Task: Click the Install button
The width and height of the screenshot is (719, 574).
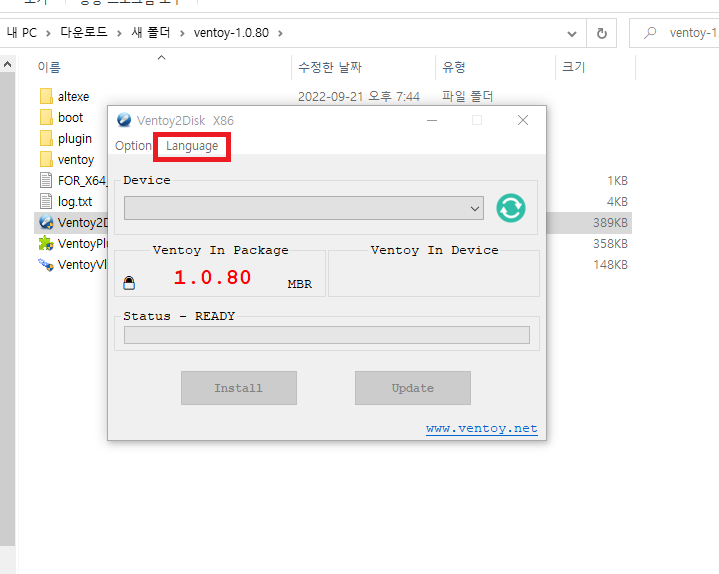Action: pos(238,388)
